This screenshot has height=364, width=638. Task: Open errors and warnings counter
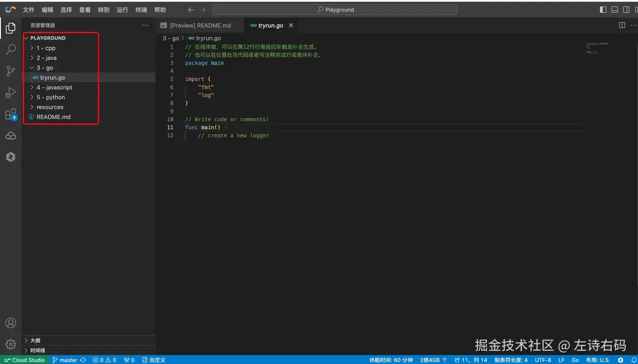[104, 360]
